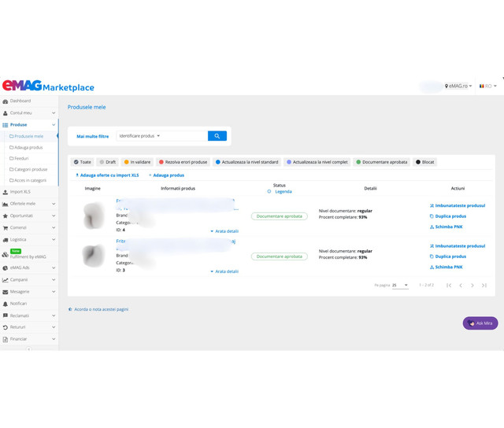Image resolution: width=504 pixels, height=428 pixels.
Task: Click the Financiar document icon
Action: coord(6,339)
